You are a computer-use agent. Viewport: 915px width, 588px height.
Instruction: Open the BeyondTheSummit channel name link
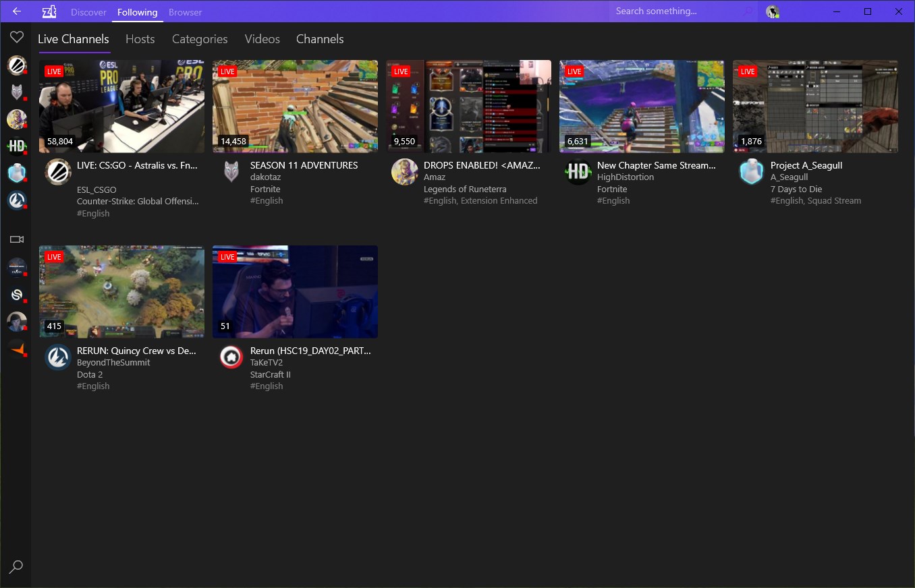[x=113, y=363]
